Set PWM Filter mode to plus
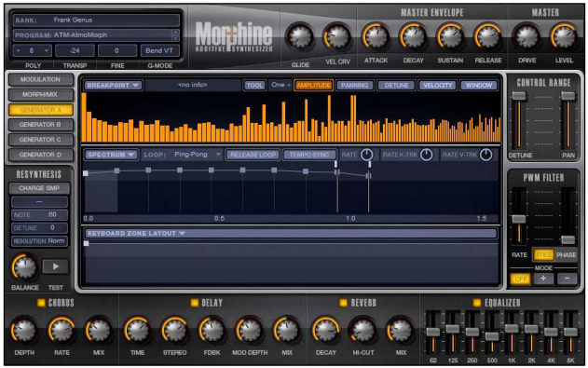This screenshot has height=368, width=588. (543, 279)
